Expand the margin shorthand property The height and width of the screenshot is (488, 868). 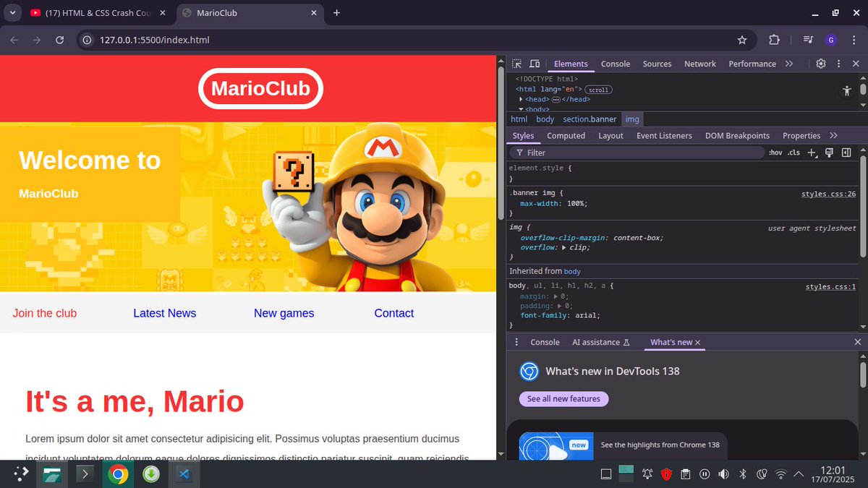[x=556, y=296]
